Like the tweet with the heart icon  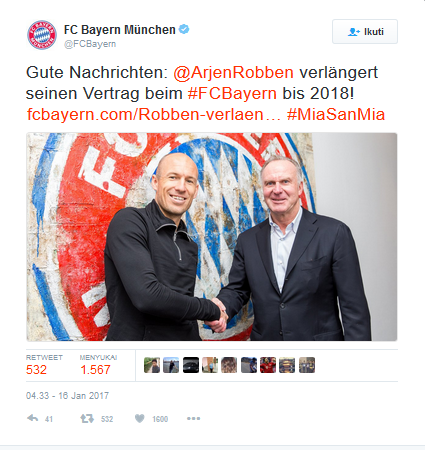pyautogui.click(x=140, y=418)
